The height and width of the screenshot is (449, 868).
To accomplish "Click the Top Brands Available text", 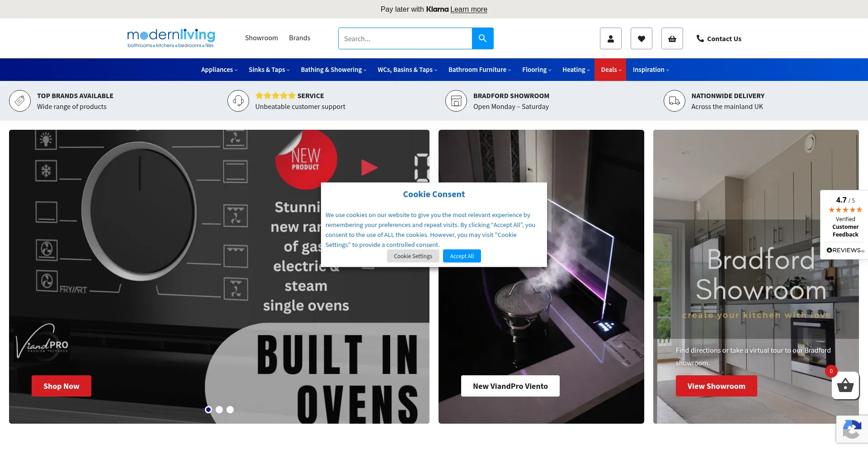I will pyautogui.click(x=75, y=96).
